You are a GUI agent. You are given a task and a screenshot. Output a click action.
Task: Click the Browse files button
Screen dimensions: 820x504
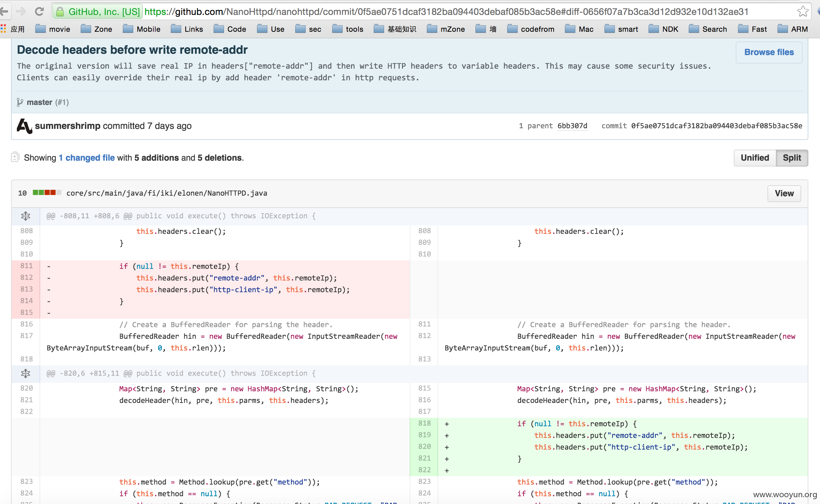(769, 52)
